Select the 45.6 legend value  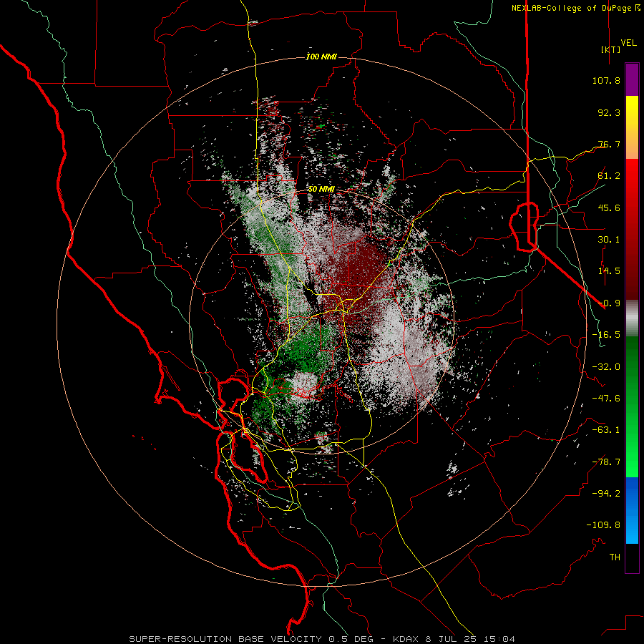[609, 208]
